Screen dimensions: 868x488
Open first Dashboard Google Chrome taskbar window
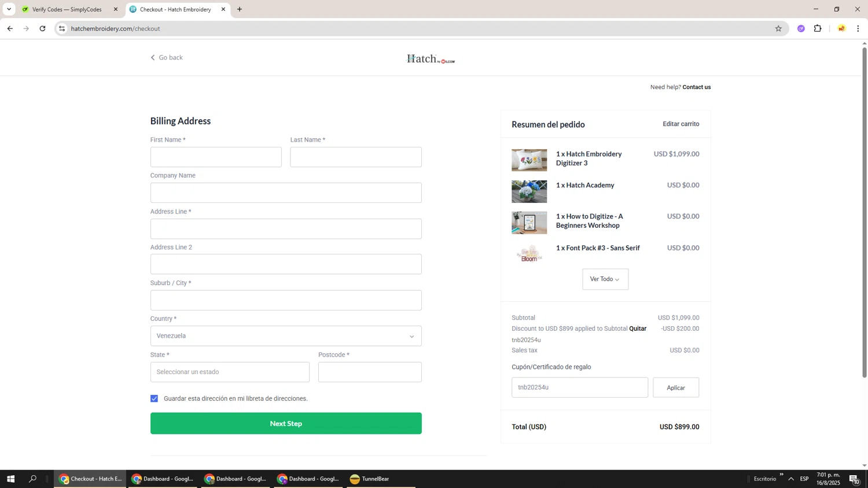(163, 479)
